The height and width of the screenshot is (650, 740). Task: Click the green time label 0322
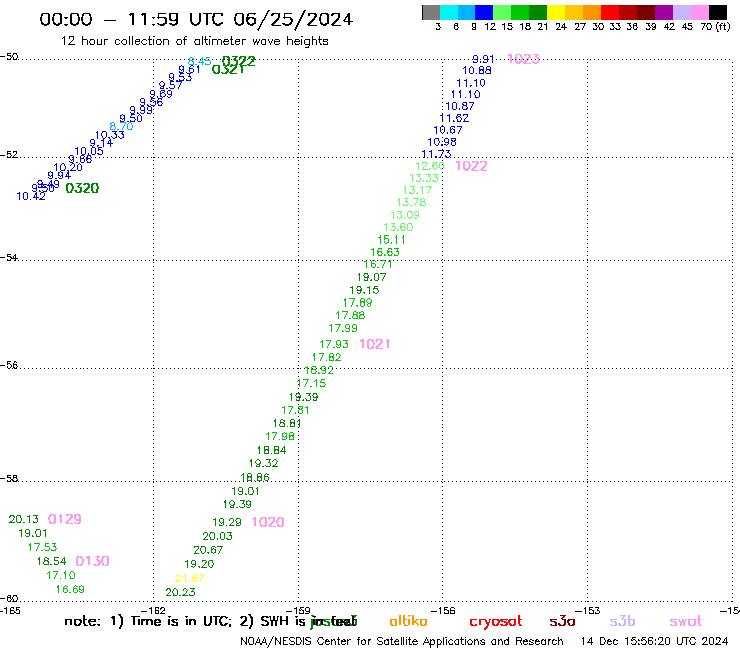point(239,61)
